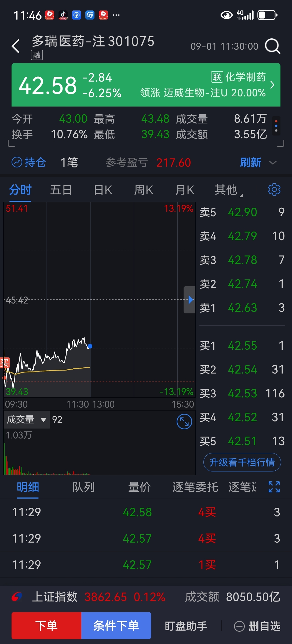Image resolution: width=292 pixels, height=644 pixels.
Task: Switch to the 逐笔委托 tab
Action: click(x=195, y=487)
